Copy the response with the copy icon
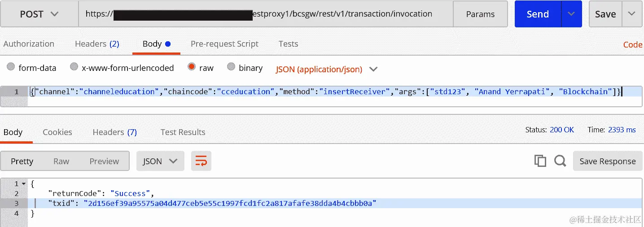Viewport: 644px width, 227px height. 540,161
